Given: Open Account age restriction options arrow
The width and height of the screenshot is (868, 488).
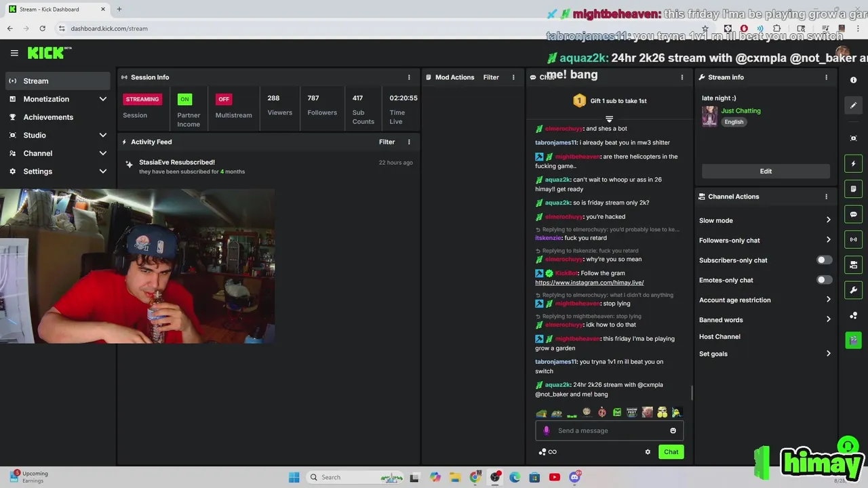Looking at the screenshot, I should tap(828, 300).
